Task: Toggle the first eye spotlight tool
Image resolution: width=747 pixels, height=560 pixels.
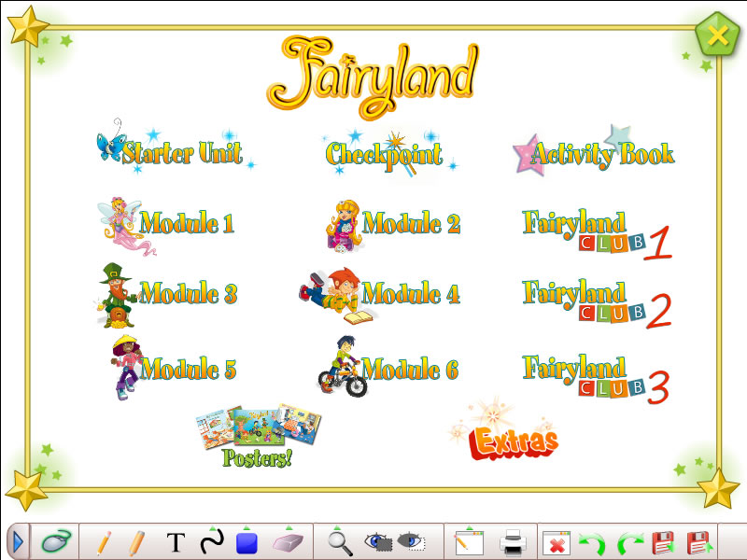Action: click(377, 540)
